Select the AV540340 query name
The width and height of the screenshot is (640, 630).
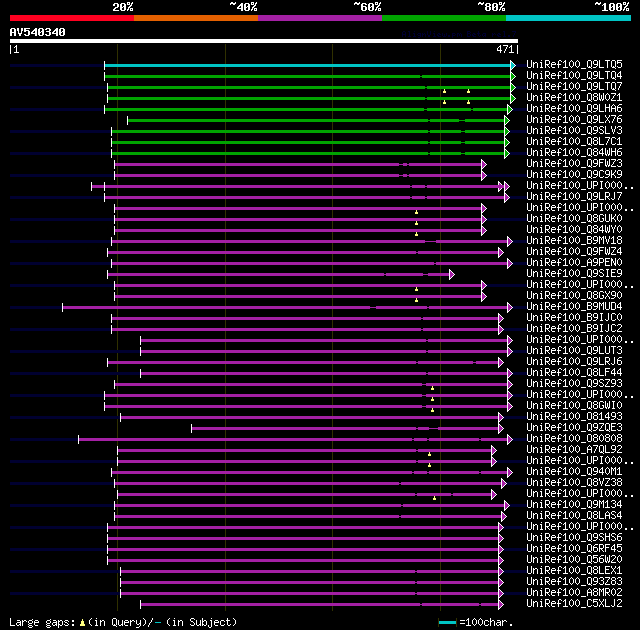click(38, 32)
